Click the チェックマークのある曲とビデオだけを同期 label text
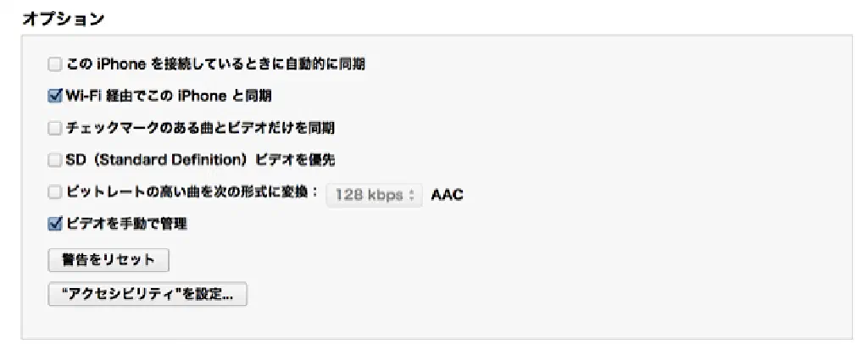The height and width of the screenshot is (344, 868). (200, 129)
